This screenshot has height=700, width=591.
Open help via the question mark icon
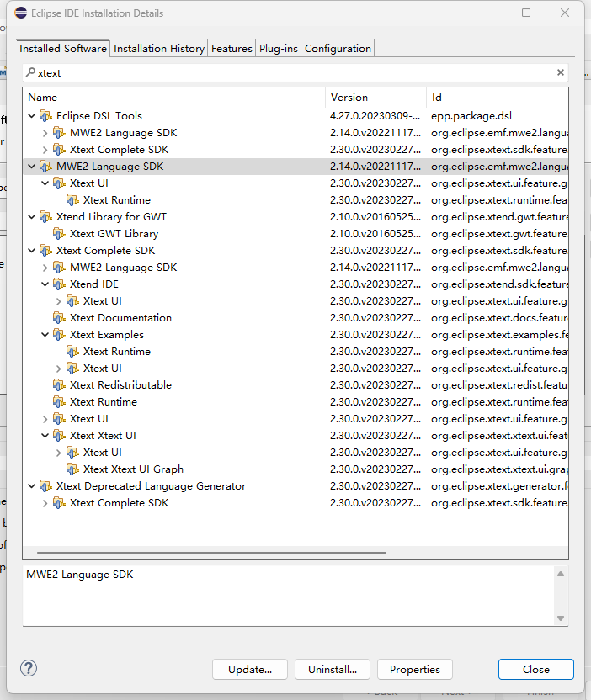click(29, 668)
